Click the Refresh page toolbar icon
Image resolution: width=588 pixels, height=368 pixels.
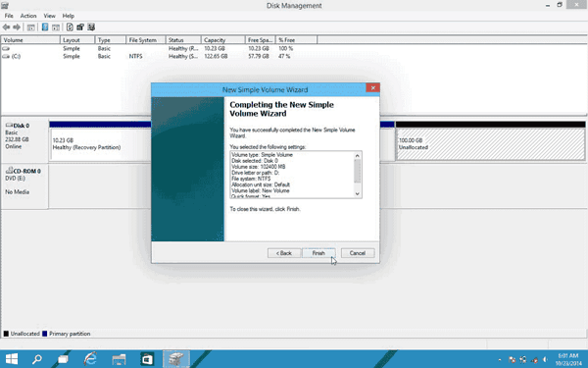pyautogui.click(x=70, y=27)
